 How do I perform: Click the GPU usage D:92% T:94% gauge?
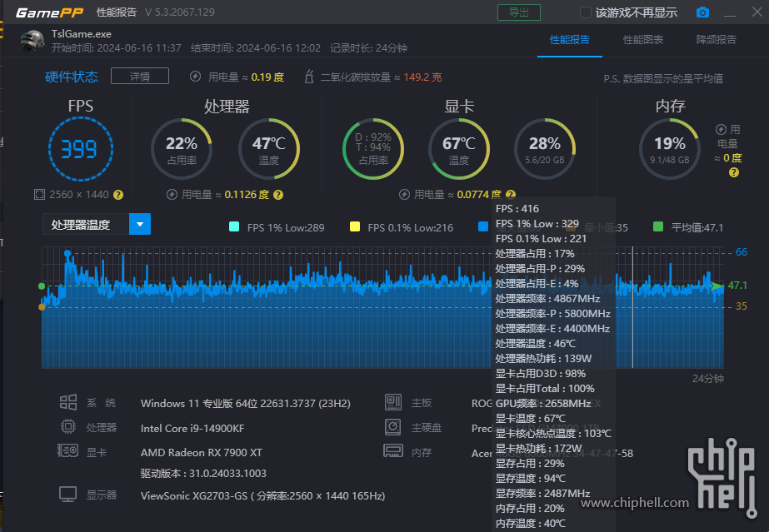point(373,149)
